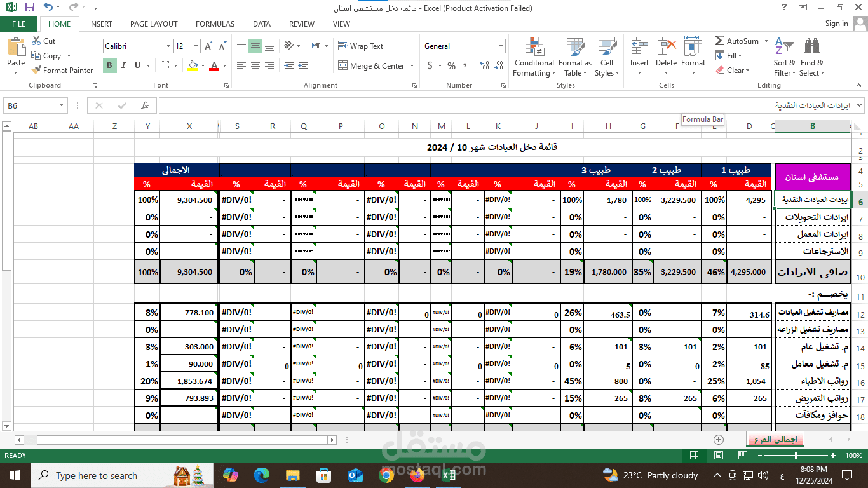Open the General number format dropdown
Screen dimensions: 868x488
(x=501, y=46)
